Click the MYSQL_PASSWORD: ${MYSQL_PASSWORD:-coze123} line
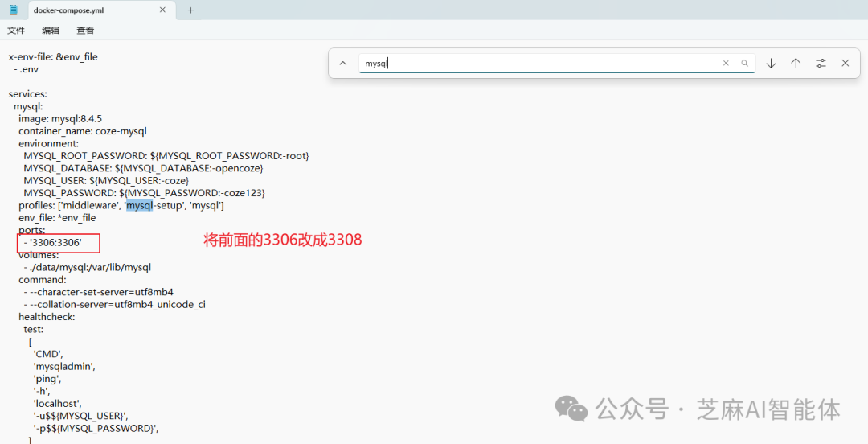 tap(145, 193)
